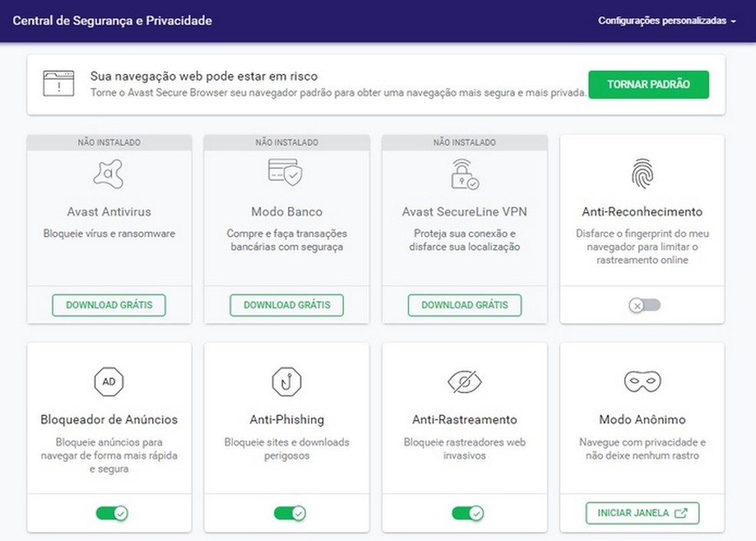The width and height of the screenshot is (756, 541).
Task: Disable the Bloqueador de Anúncios toggle
Action: click(x=111, y=513)
